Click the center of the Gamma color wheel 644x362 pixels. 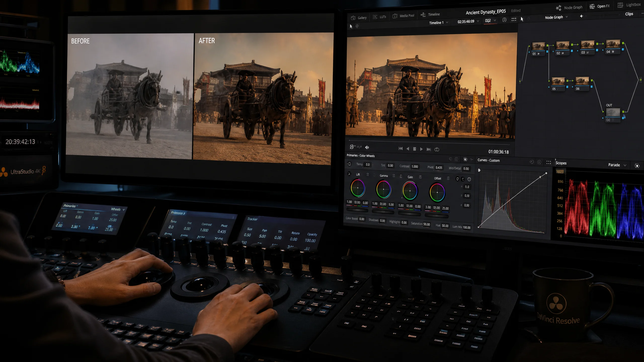click(383, 189)
